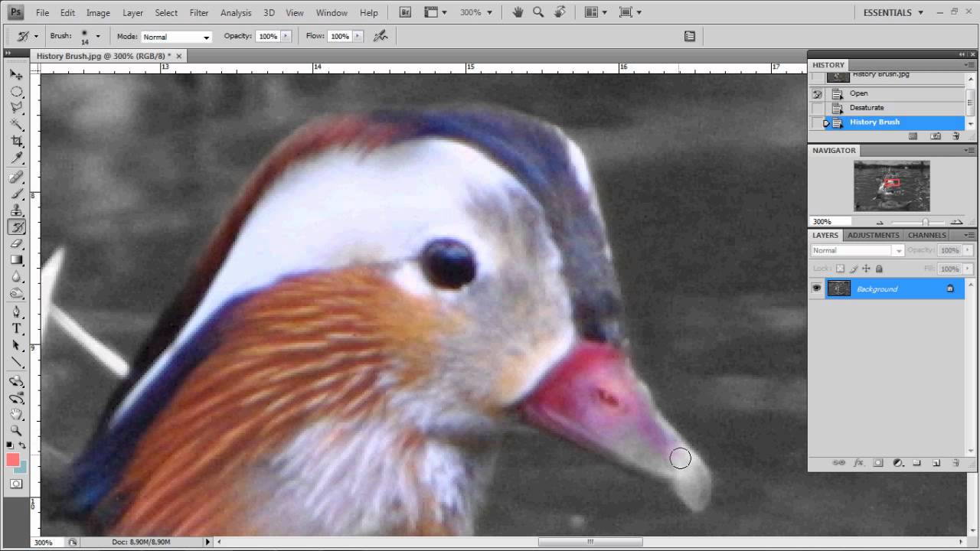Set history brush source to Desaturate state
This screenshot has width=980, height=551.
coord(818,108)
